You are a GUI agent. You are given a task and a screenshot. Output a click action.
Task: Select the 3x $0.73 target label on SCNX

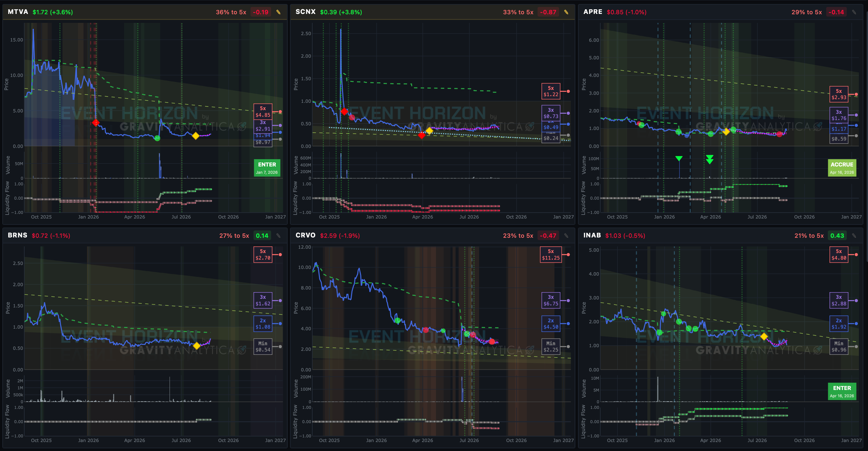point(550,113)
